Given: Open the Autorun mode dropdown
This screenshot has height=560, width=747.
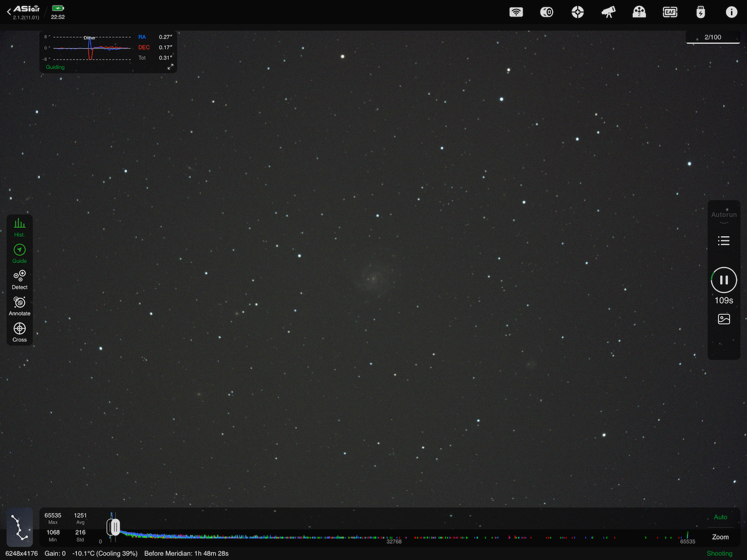Looking at the screenshot, I should click(724, 217).
